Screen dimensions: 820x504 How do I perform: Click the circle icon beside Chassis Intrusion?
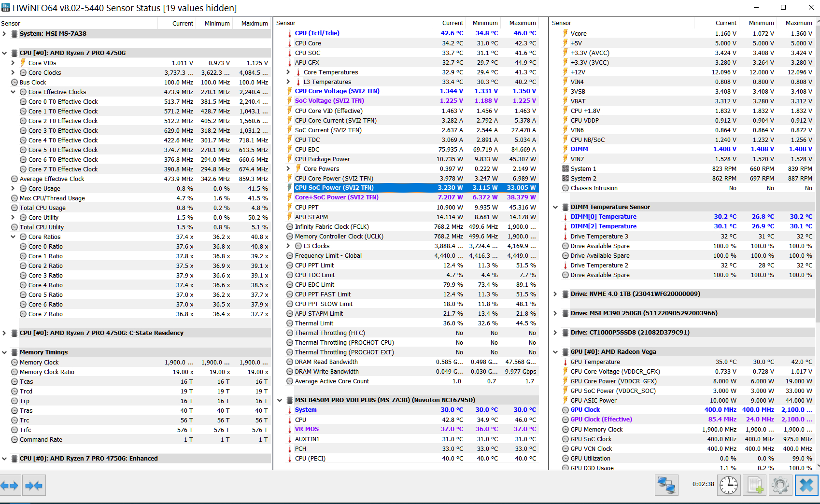click(566, 188)
